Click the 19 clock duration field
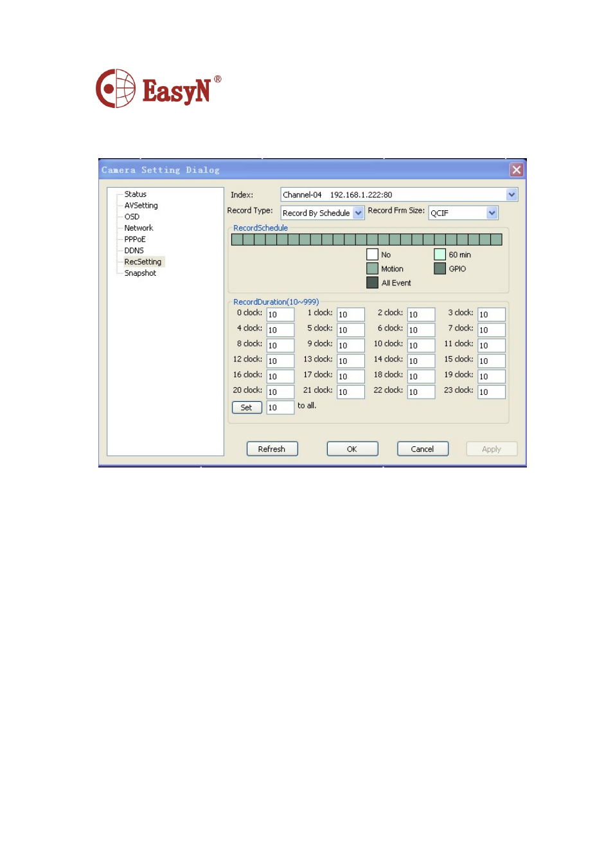This screenshot has height=868, width=613. [492, 376]
